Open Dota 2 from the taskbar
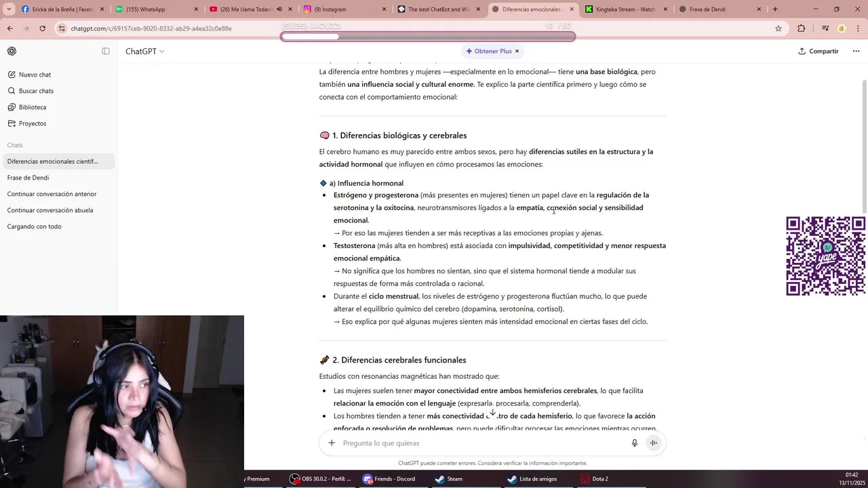Viewport: 868px width, 488px height. click(x=594, y=479)
